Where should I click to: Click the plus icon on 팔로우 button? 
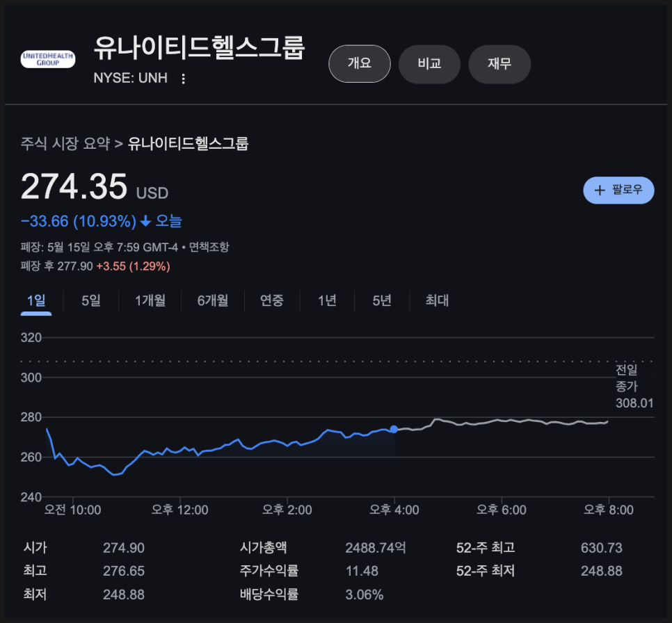click(x=600, y=191)
